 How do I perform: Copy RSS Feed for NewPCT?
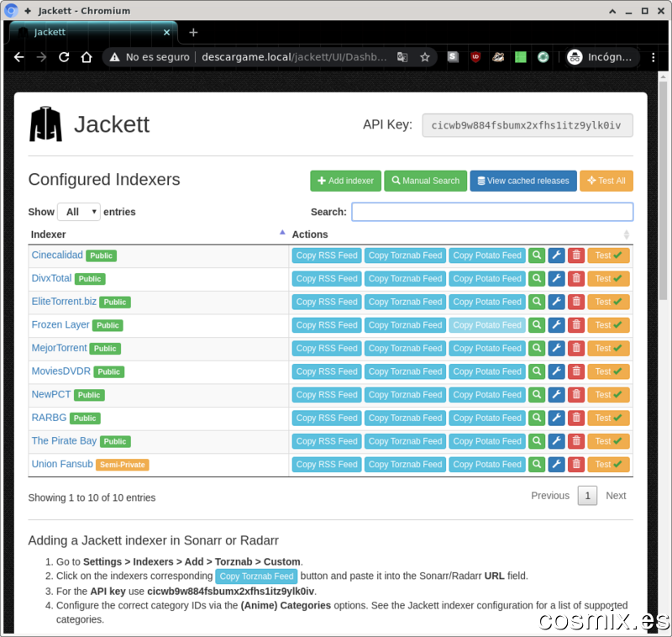tap(327, 394)
